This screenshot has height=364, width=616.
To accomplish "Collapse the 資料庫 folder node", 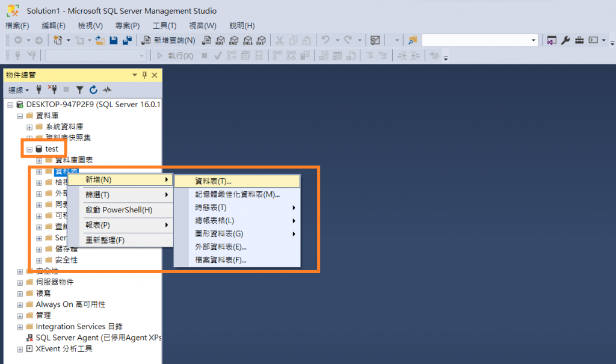I will pyautogui.click(x=20, y=116).
